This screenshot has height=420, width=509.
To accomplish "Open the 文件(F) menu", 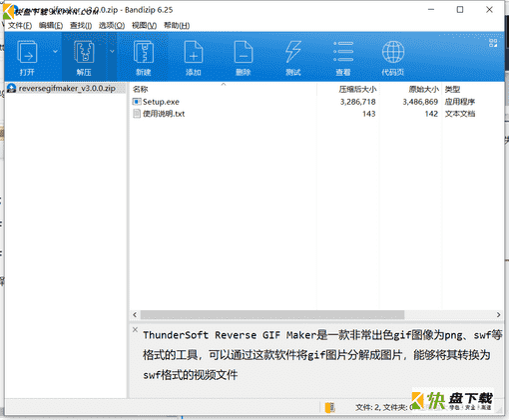I will tap(20, 26).
